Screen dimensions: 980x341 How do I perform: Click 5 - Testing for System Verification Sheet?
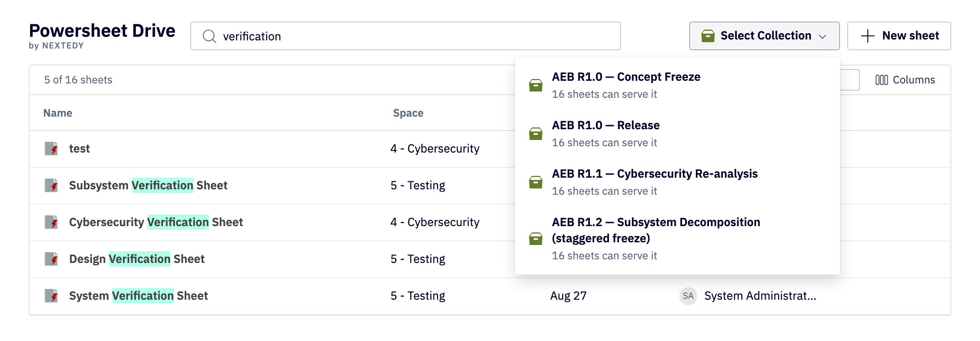point(418,296)
